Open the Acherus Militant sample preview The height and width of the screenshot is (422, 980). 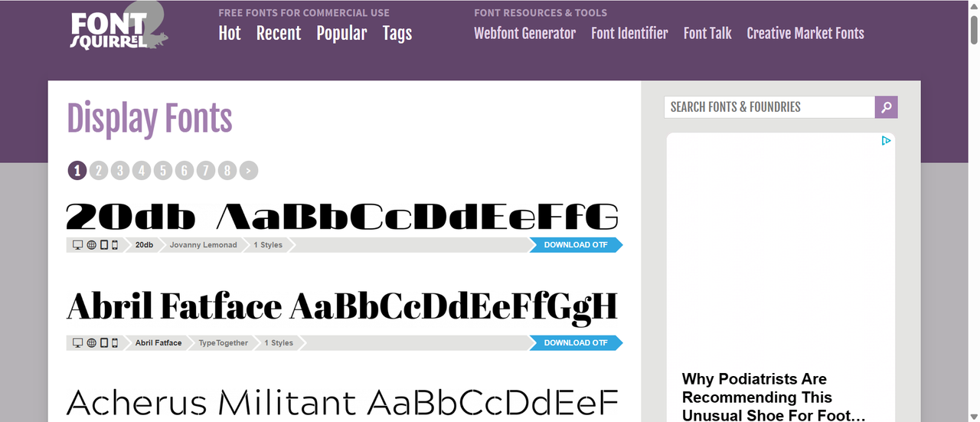click(x=342, y=402)
